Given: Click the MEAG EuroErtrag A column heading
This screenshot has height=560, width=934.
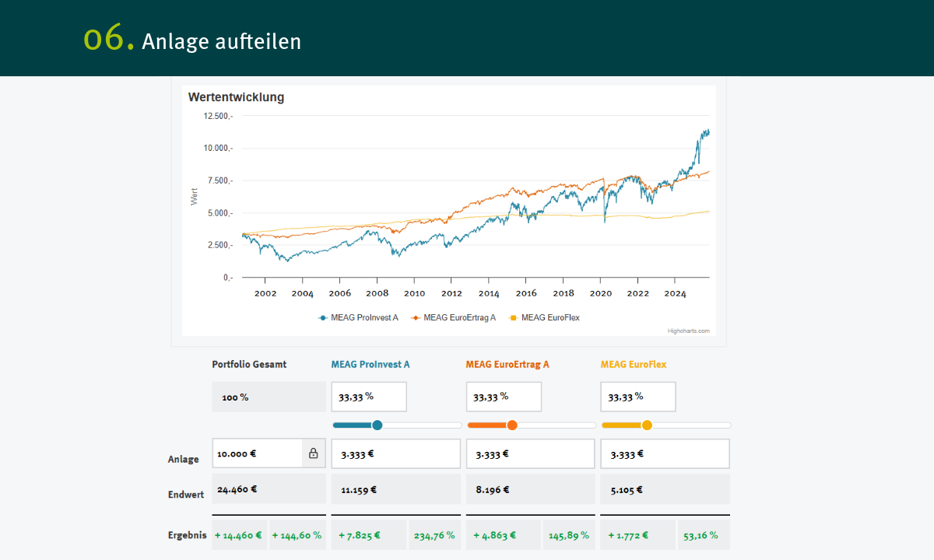Looking at the screenshot, I should [x=507, y=364].
